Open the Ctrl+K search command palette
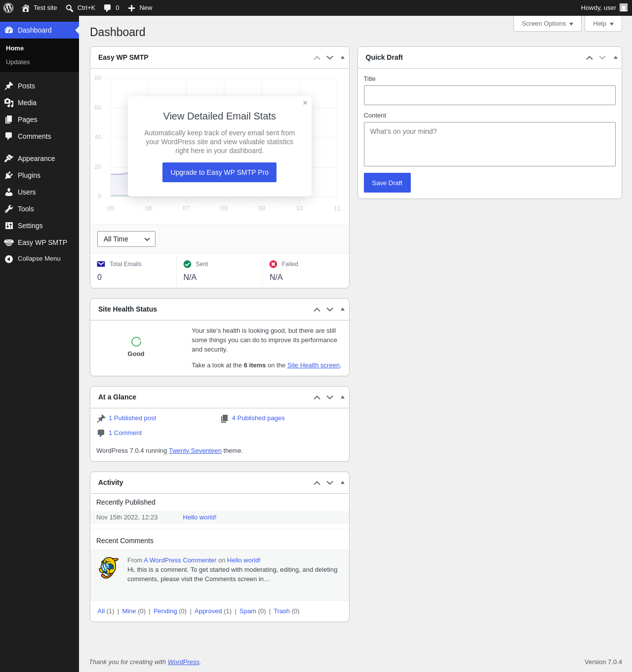The height and width of the screenshot is (672, 632). pyautogui.click(x=80, y=8)
